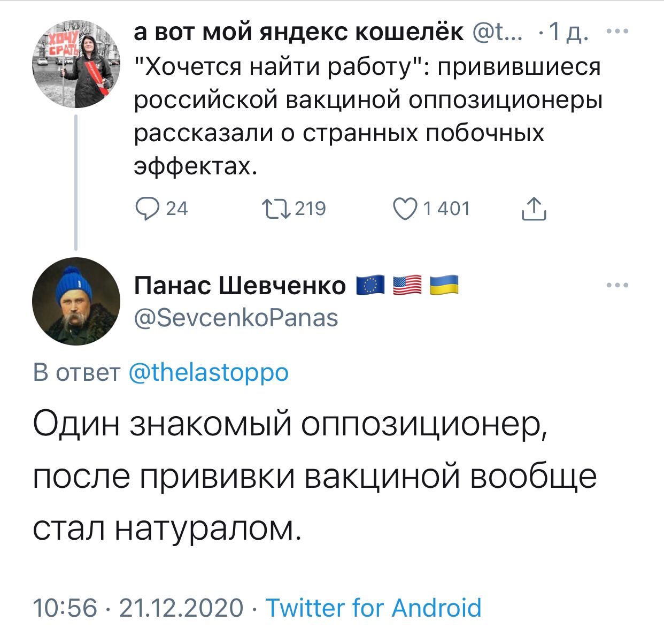Click the retweet arrows icon

click(x=275, y=209)
